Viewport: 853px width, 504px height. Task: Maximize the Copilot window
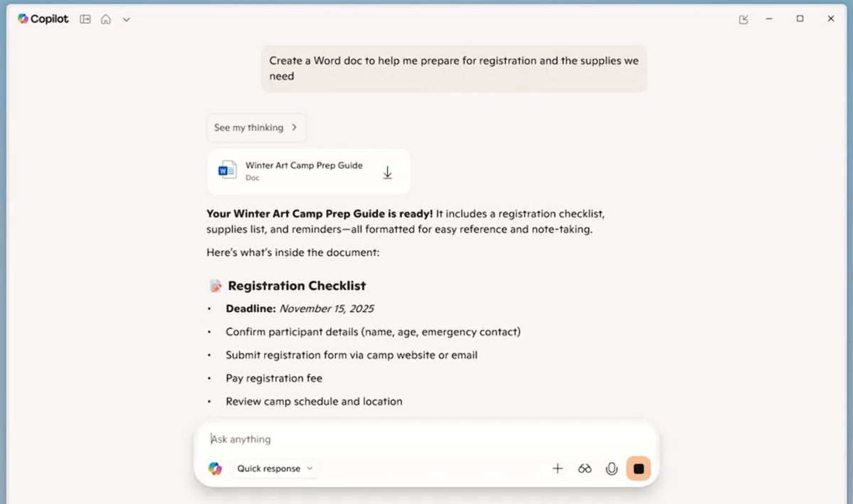pyautogui.click(x=800, y=19)
